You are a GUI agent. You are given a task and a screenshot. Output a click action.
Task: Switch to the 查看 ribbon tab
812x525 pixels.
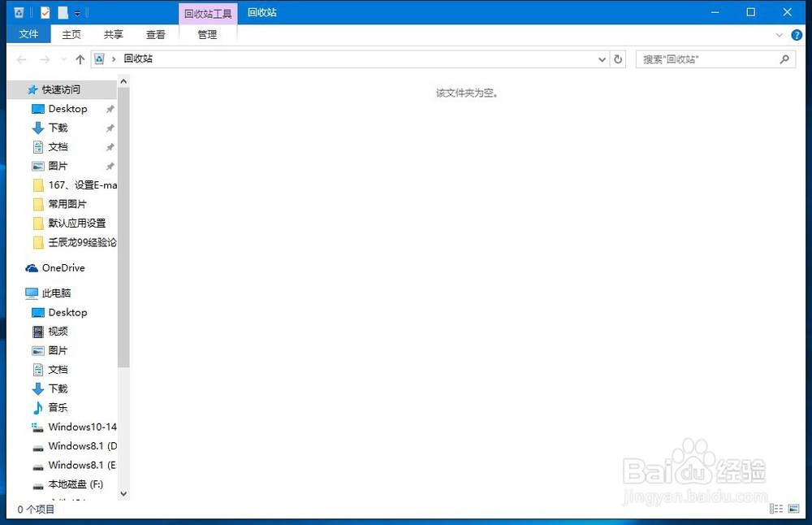point(156,34)
